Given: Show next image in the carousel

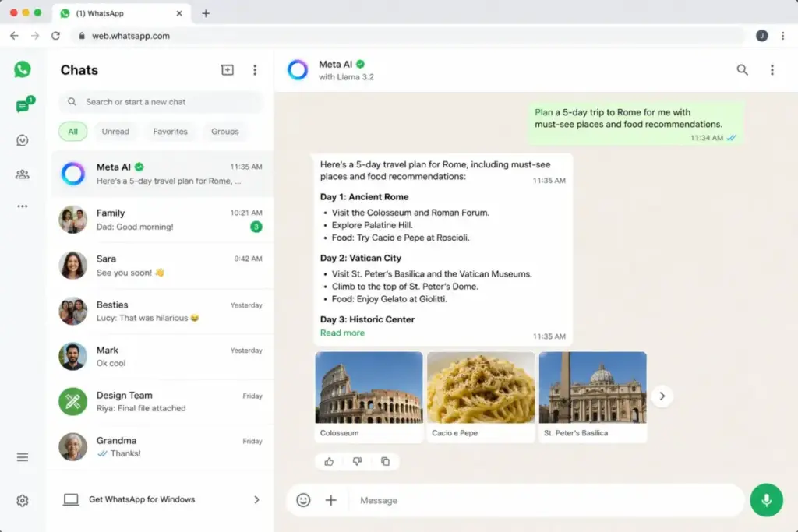Looking at the screenshot, I should tap(662, 396).
